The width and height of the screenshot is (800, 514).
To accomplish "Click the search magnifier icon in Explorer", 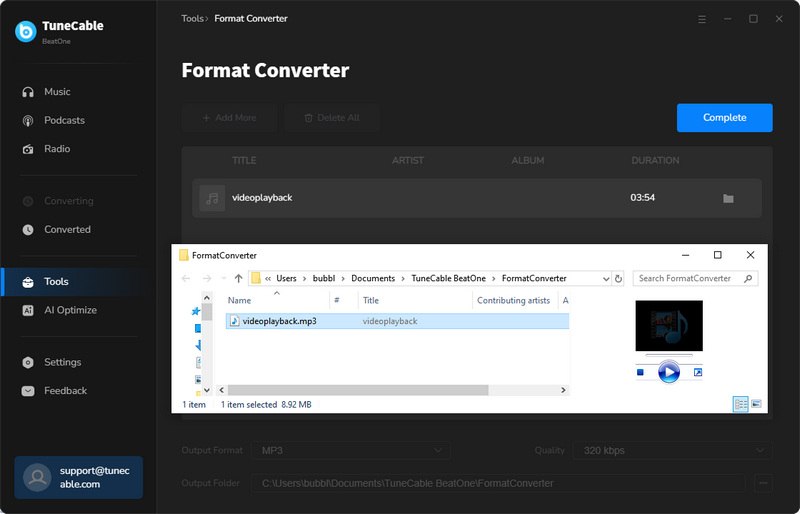I will (x=748, y=279).
